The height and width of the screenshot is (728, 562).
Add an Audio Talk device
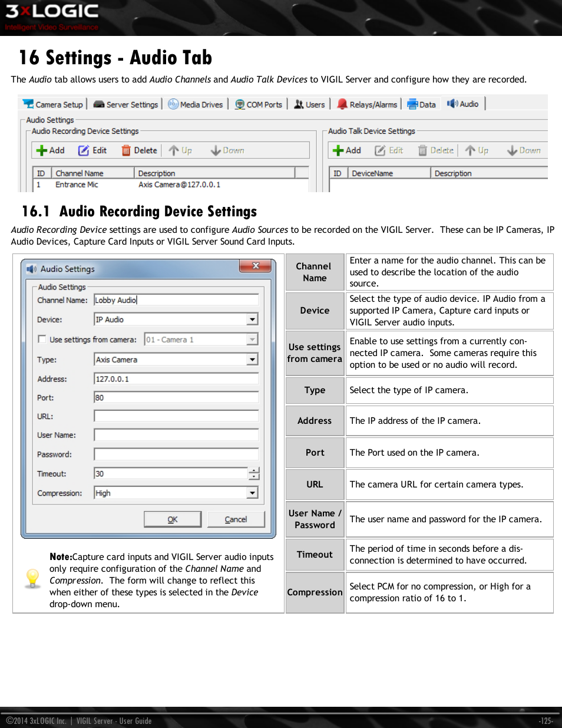click(347, 150)
